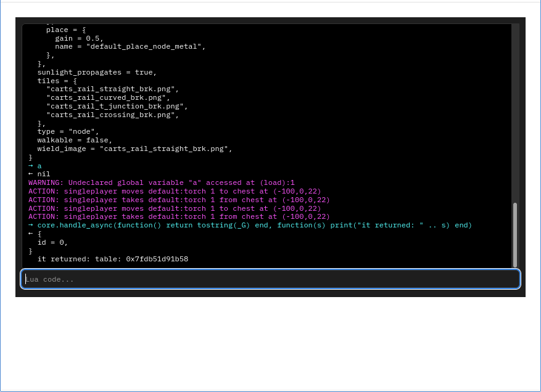Click the "carts_rail_t_junction_brk.png" tile entry
This screenshot has width=541, height=392.
tap(117, 106)
